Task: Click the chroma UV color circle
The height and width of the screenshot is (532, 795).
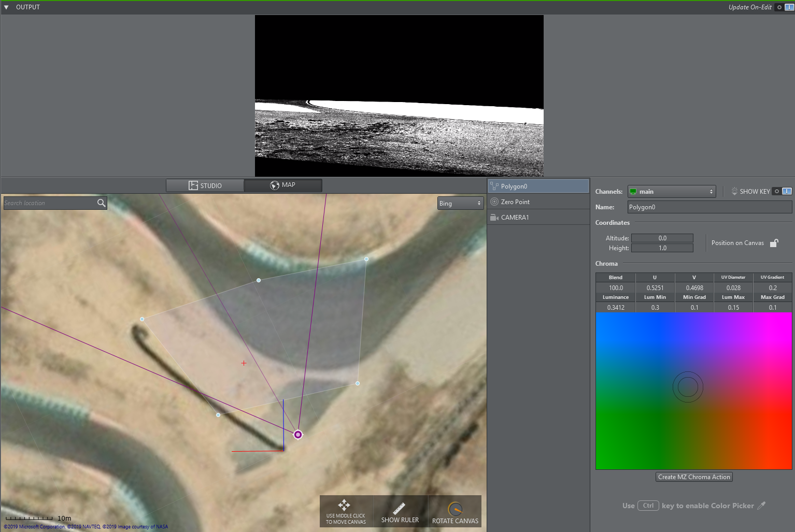Action: [688, 387]
